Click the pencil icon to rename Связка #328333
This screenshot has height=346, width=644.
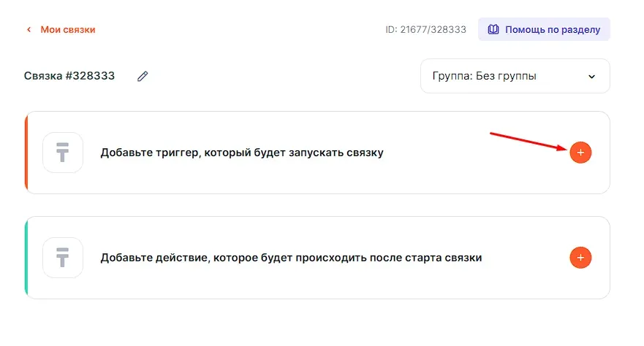point(143,76)
